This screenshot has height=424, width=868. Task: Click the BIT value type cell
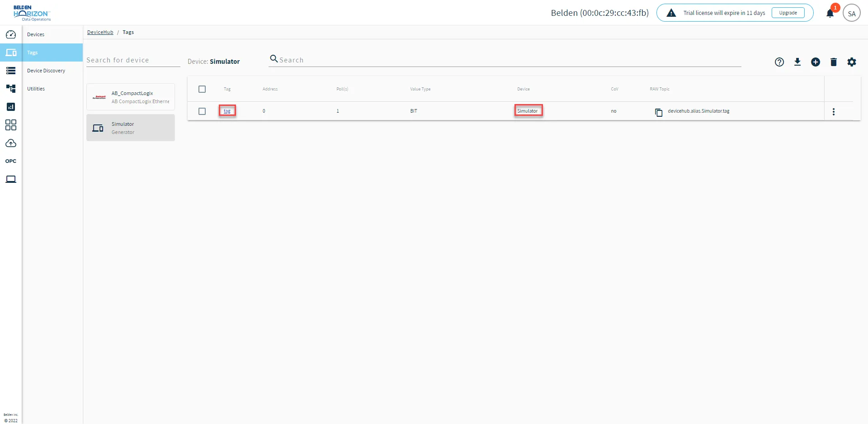click(x=414, y=111)
